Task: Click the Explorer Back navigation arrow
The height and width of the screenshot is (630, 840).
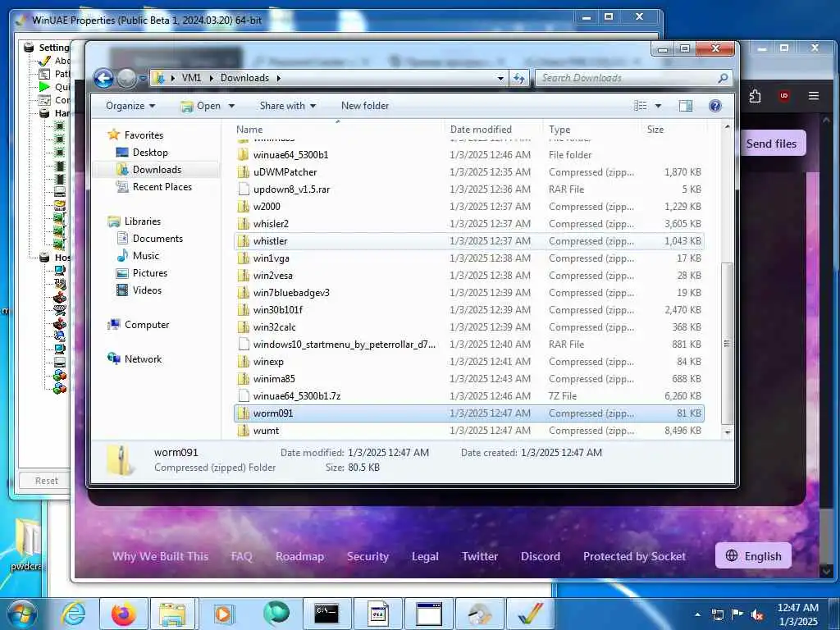Action: (x=103, y=79)
